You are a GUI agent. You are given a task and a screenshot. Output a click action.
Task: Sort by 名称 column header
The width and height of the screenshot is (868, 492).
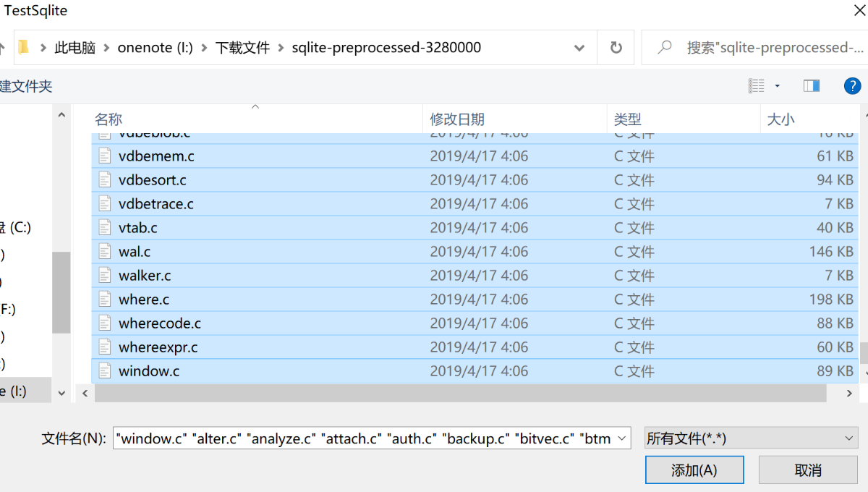[x=256, y=119]
